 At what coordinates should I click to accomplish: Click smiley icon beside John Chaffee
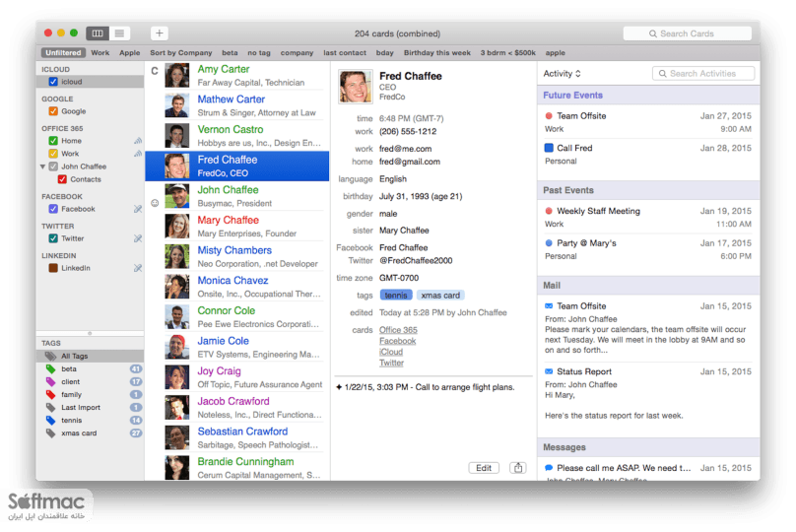pos(155,203)
